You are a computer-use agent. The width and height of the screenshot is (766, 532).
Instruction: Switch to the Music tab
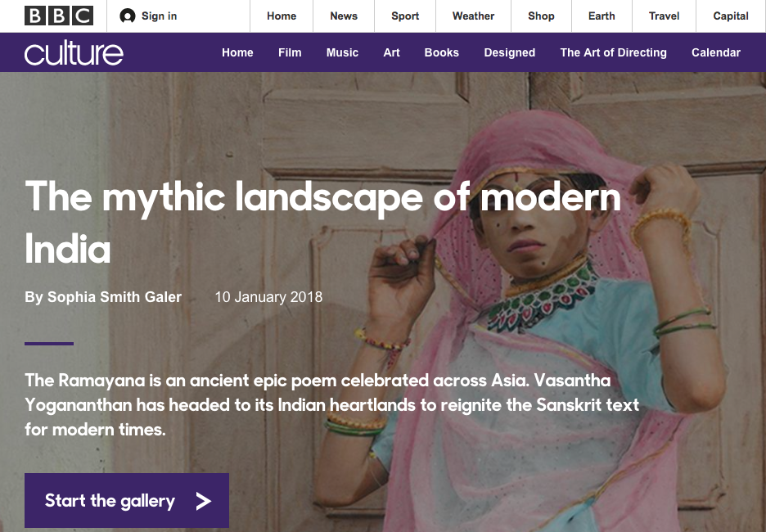(x=342, y=52)
